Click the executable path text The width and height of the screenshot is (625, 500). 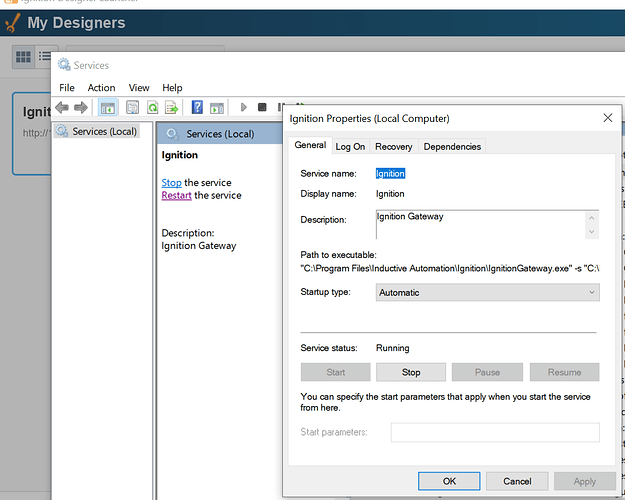pos(450,268)
